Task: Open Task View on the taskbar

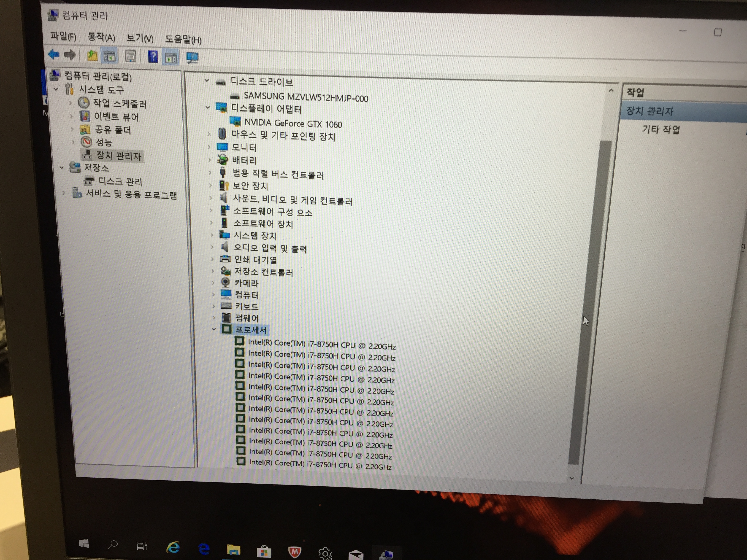Action: pyautogui.click(x=141, y=546)
